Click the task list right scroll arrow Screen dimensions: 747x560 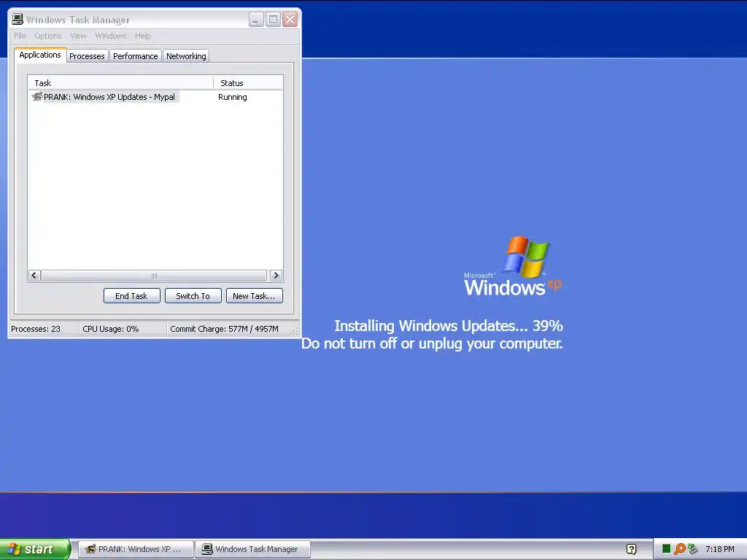(x=276, y=275)
